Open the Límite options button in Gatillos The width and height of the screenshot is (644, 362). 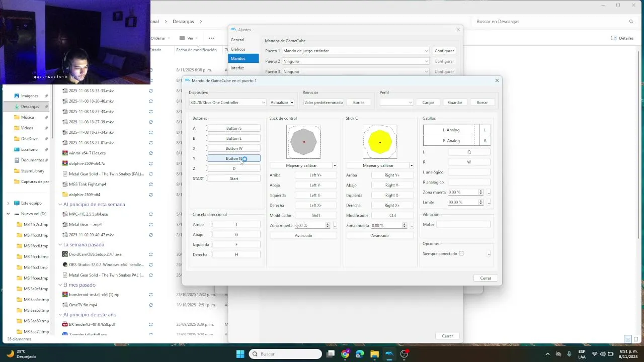click(489, 202)
